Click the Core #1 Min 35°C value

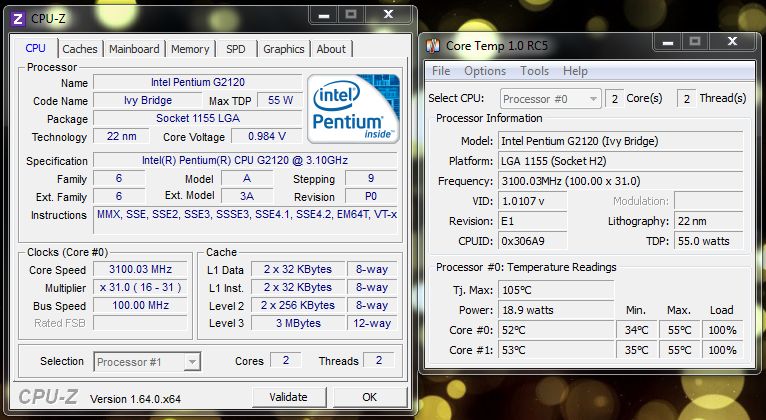[x=637, y=350]
